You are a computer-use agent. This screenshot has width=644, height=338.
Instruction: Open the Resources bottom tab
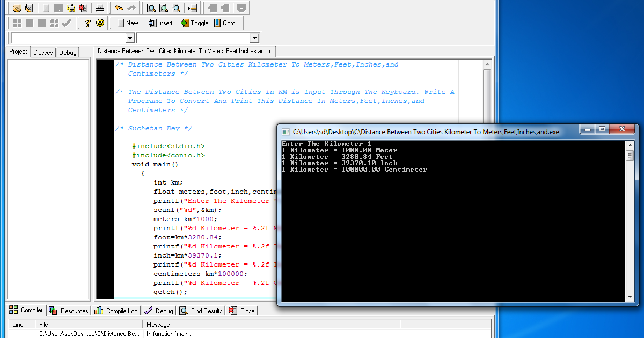[69, 311]
